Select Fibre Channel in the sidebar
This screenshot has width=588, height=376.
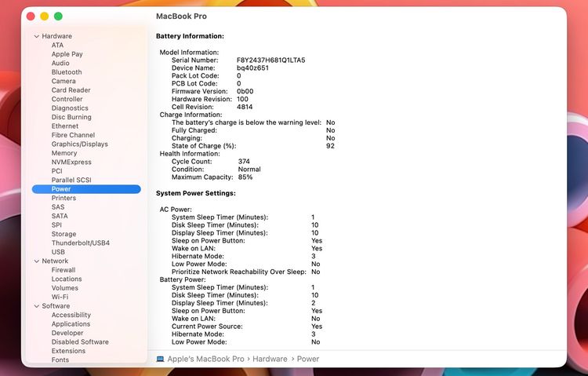pos(73,135)
